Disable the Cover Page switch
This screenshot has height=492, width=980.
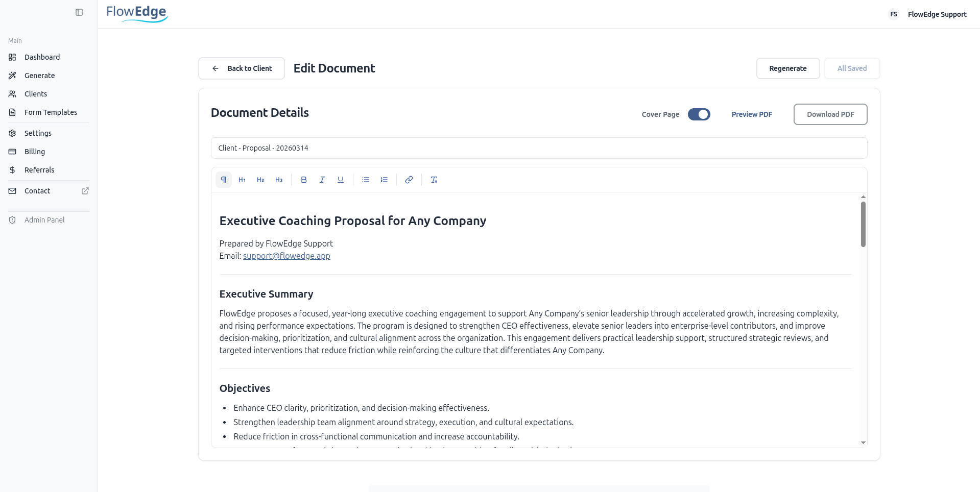(699, 114)
